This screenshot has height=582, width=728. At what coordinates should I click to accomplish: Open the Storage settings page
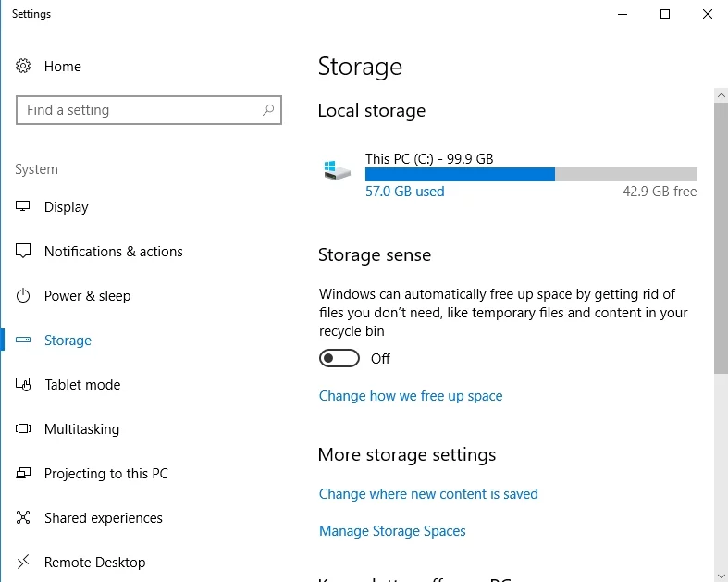[68, 341]
